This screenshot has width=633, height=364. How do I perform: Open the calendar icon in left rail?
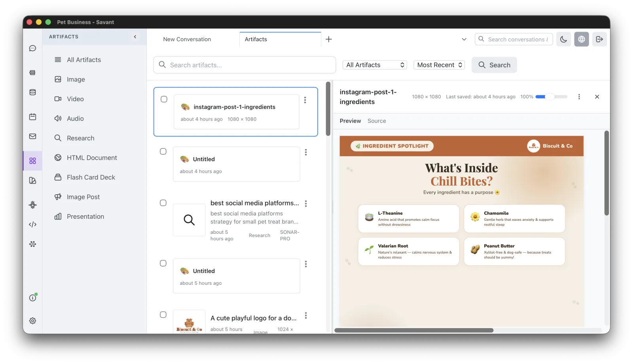[32, 117]
